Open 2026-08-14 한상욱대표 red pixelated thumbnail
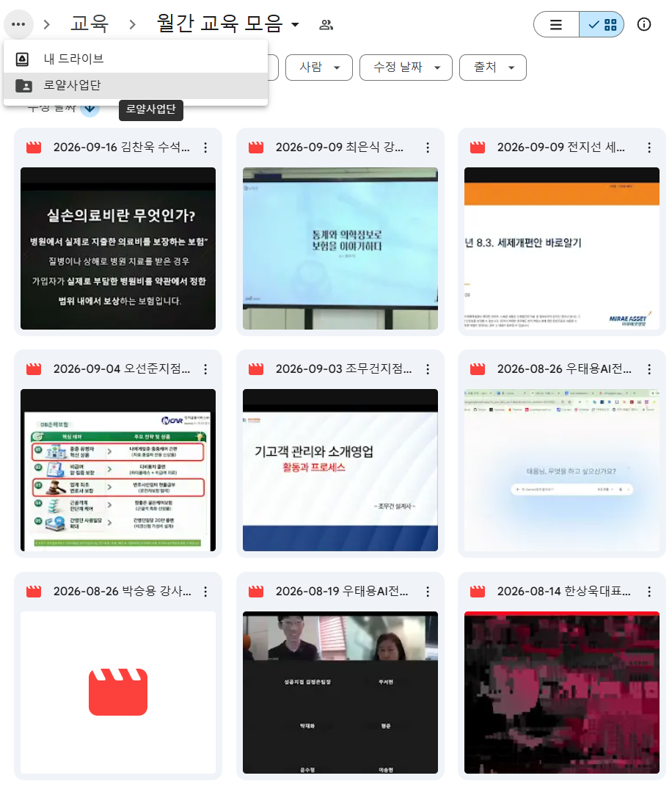 pos(562,692)
